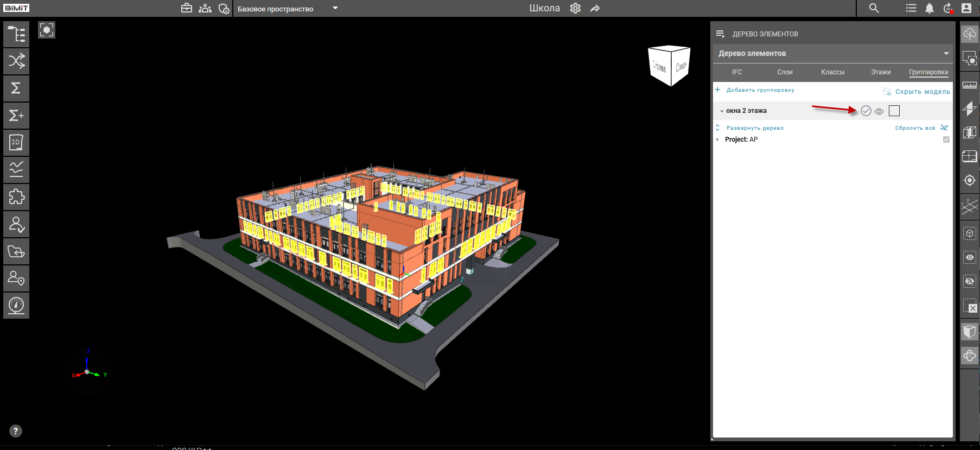Open the 2D drawings tool
This screenshot has width=980, height=450.
(x=16, y=142)
